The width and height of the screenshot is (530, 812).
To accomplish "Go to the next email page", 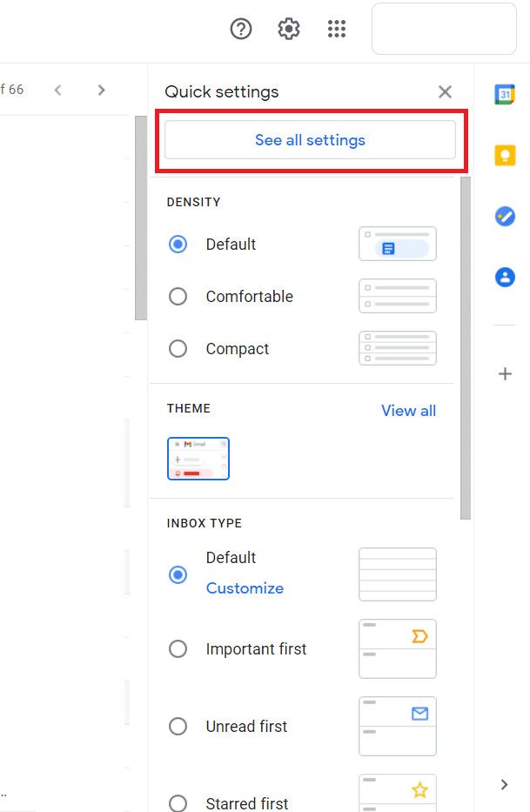I will point(101,90).
